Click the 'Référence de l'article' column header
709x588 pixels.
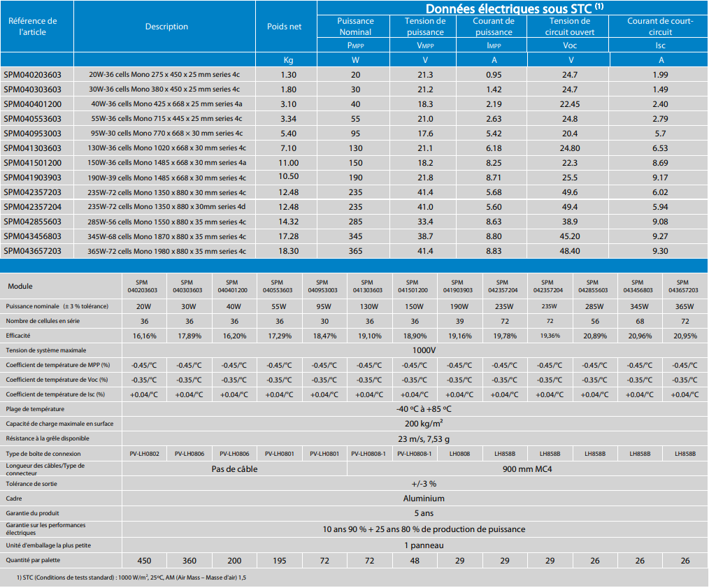coord(33,27)
